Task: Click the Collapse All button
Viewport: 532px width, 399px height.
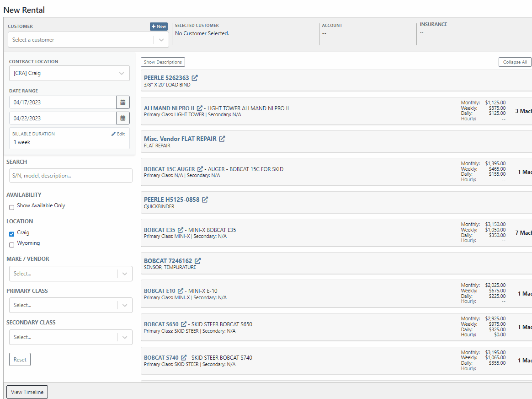Action: tap(515, 62)
